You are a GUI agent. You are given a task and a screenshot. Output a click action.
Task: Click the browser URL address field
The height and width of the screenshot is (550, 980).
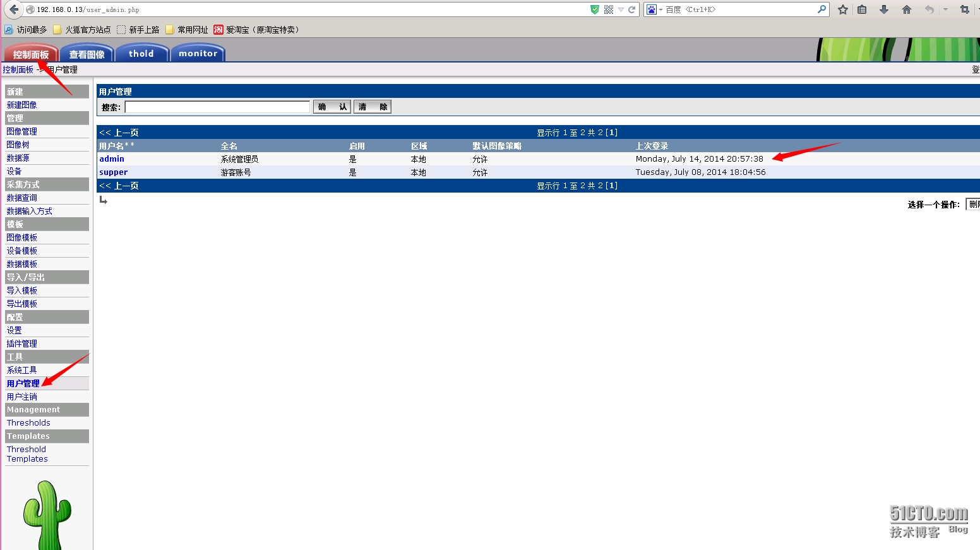(309, 9)
